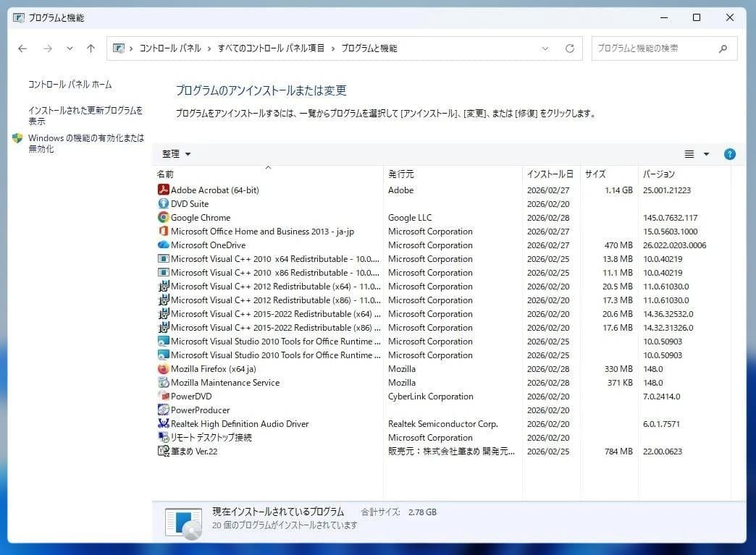Click Adobe Acrobat size 1.14 GB

pyautogui.click(x=618, y=190)
